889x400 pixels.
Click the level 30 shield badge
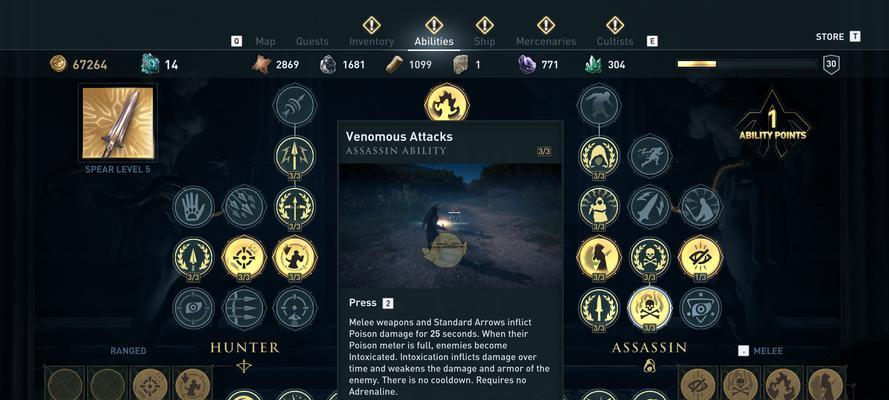tap(831, 64)
